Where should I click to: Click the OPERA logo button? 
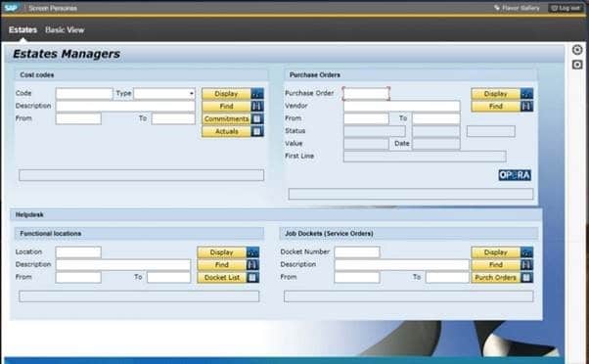pyautogui.click(x=515, y=175)
